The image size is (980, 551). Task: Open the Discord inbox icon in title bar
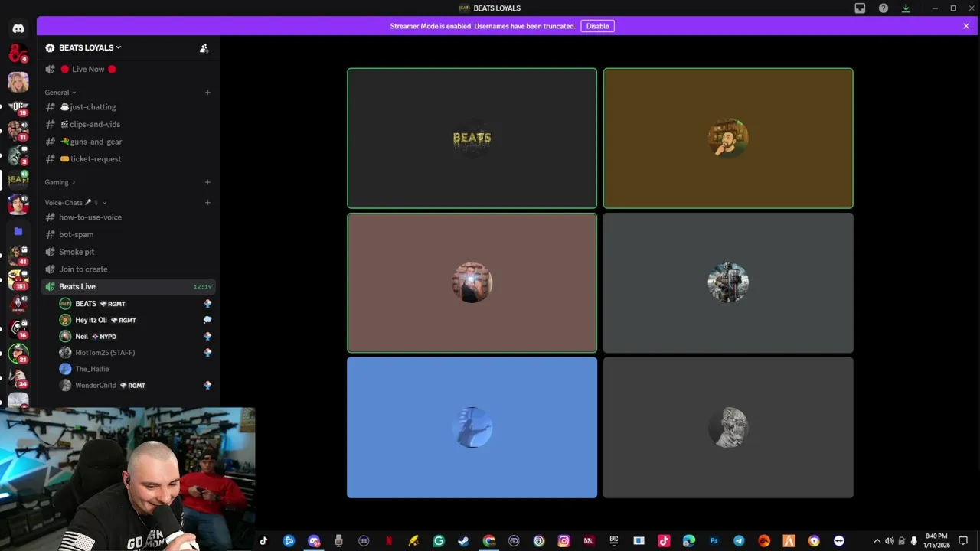(860, 8)
